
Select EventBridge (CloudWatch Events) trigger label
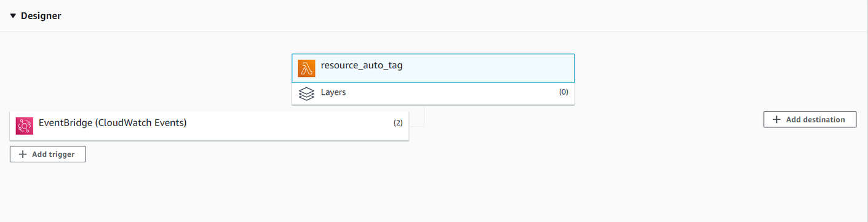(x=113, y=122)
